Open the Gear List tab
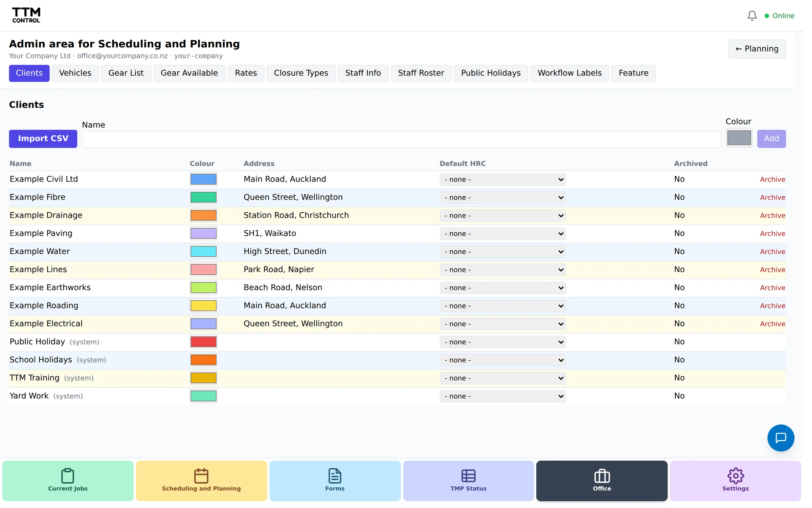The width and height of the screenshot is (812, 508). click(x=126, y=73)
